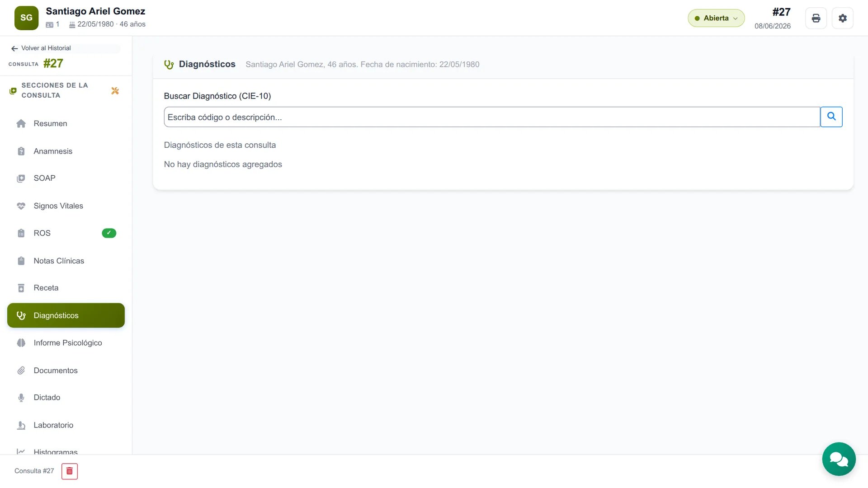Click the search magnifier button
This screenshot has height=488, width=868.
(831, 117)
